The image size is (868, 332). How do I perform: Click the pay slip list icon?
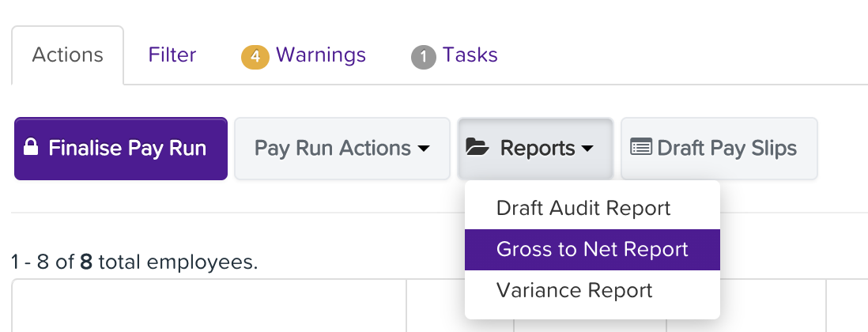[x=641, y=147]
